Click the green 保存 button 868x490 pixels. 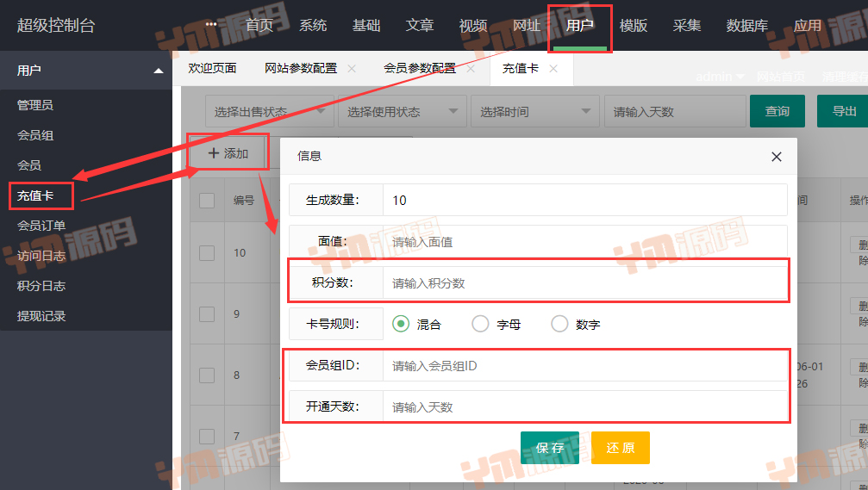(550, 448)
